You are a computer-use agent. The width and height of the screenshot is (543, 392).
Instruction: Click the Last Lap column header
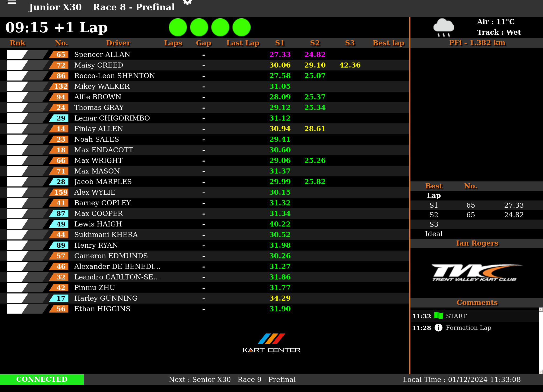point(243,43)
